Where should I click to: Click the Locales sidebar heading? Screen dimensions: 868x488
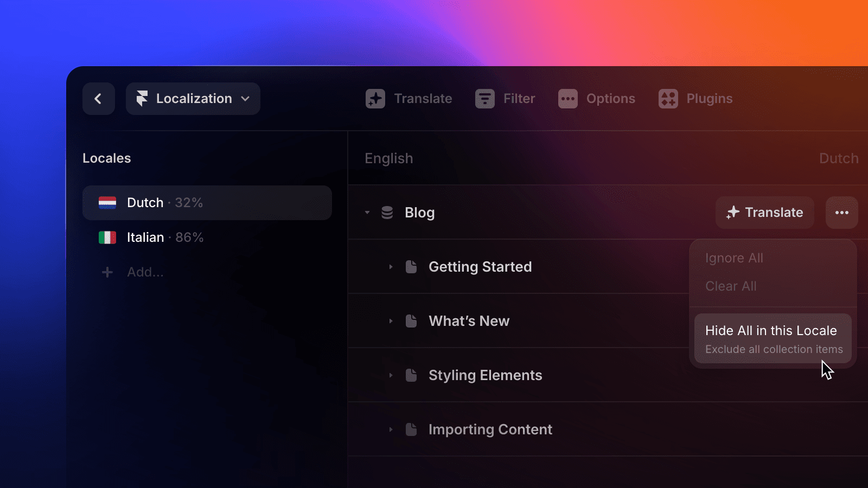coord(107,158)
